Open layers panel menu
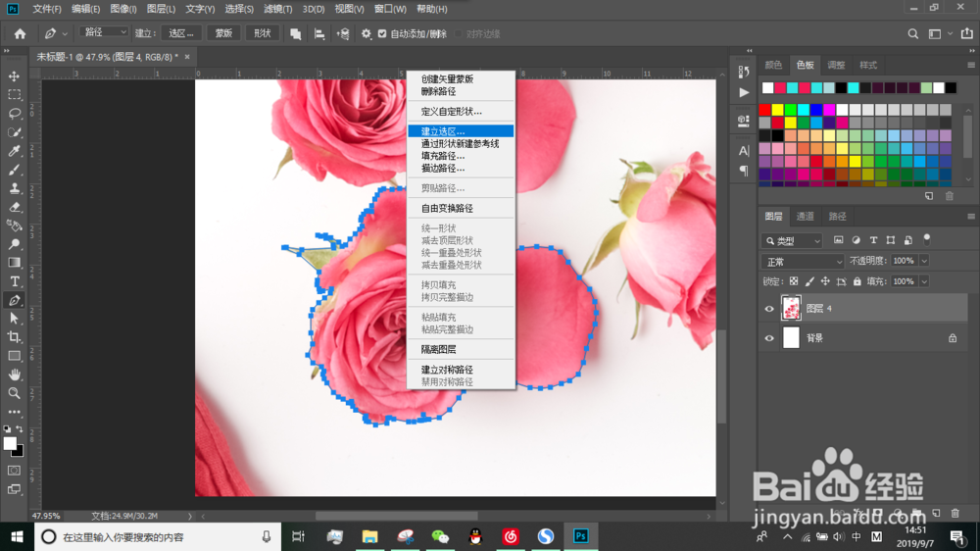This screenshot has width=980, height=551. [x=970, y=217]
